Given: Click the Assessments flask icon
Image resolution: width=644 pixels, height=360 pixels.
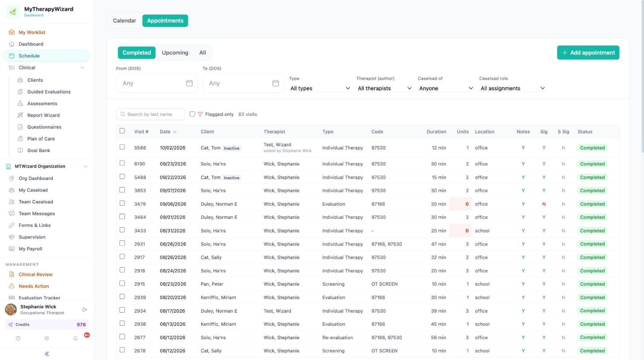Looking at the screenshot, I should tap(20, 103).
